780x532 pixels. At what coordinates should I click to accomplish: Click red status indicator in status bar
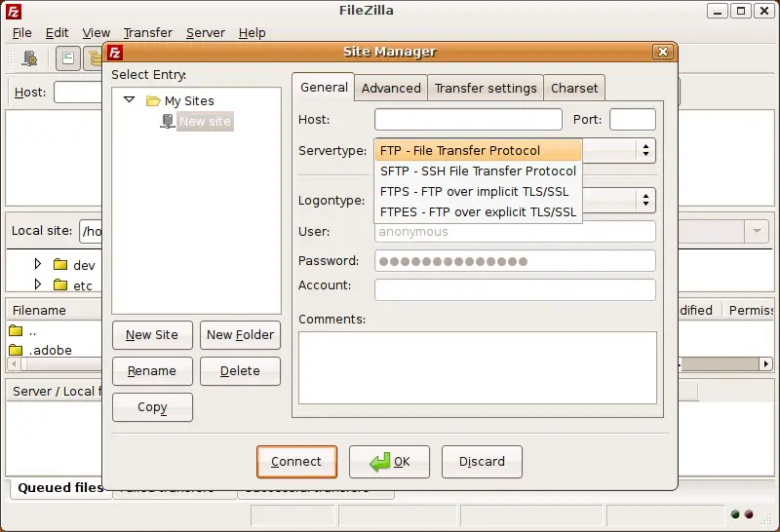tap(749, 514)
